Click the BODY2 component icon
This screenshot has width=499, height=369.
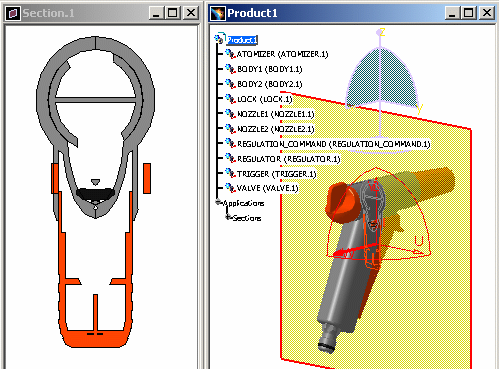(x=230, y=84)
